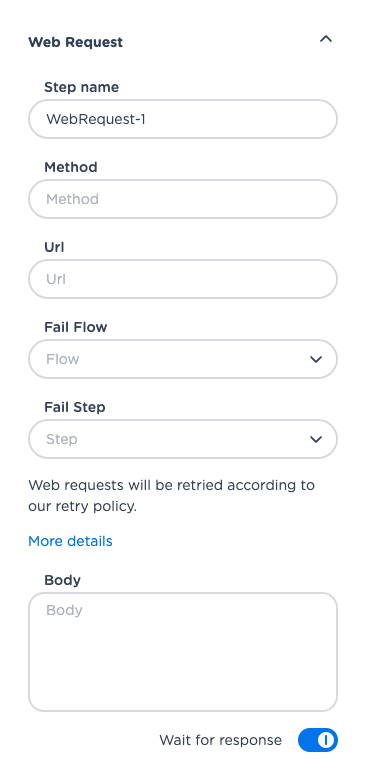Click the retry policy description text
The image size is (373, 769).
click(172, 495)
